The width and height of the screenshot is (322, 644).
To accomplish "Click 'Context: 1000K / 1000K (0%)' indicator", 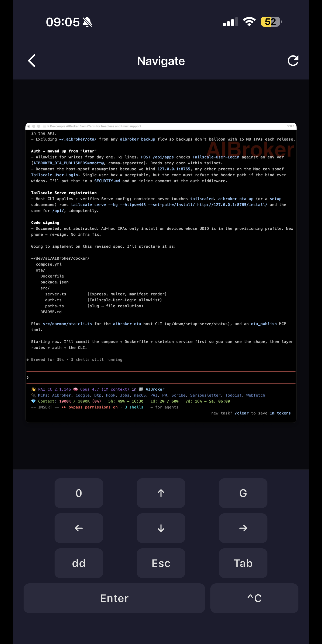I will (70, 401).
